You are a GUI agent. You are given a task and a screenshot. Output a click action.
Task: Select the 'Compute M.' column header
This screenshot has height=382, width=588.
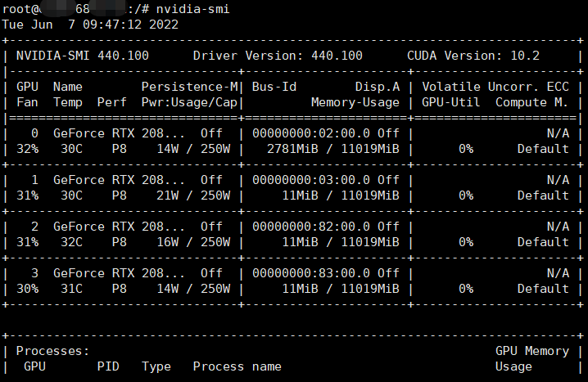coord(531,102)
